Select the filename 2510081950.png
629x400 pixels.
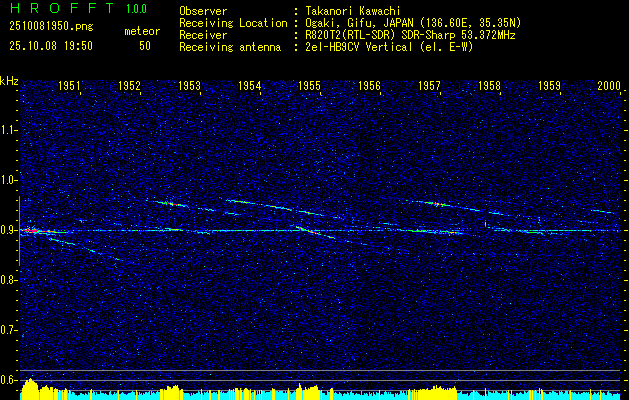click(x=51, y=27)
